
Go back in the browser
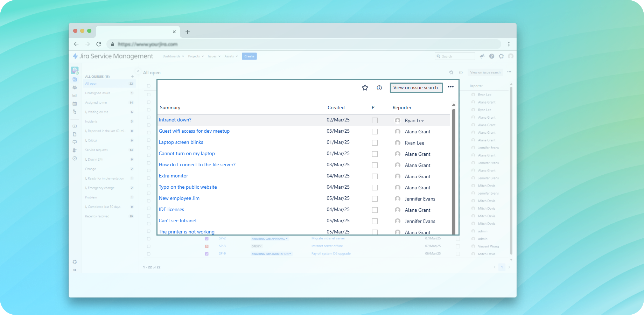(x=76, y=44)
